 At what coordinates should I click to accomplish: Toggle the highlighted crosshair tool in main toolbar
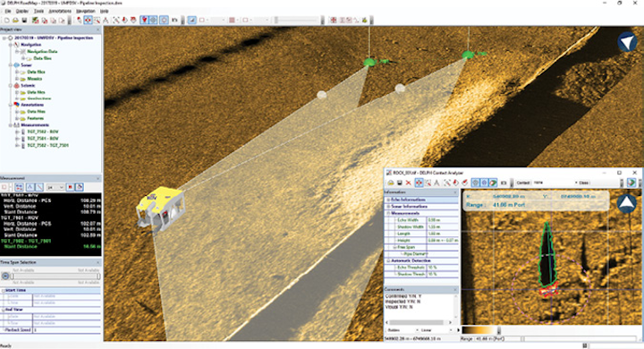(88, 21)
